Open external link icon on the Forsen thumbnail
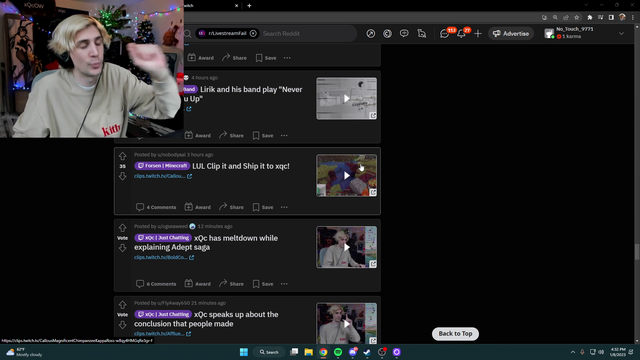The width and height of the screenshot is (640, 360). point(373,192)
